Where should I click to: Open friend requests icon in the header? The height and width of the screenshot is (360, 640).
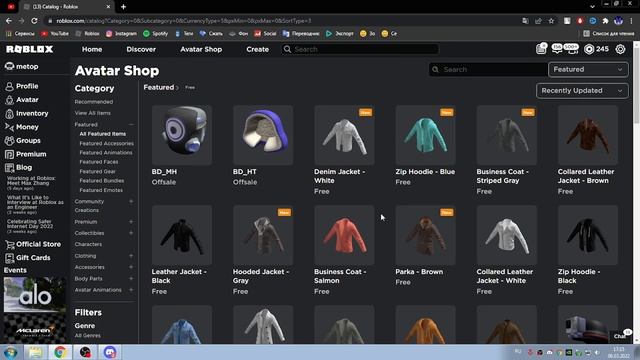pos(572,49)
